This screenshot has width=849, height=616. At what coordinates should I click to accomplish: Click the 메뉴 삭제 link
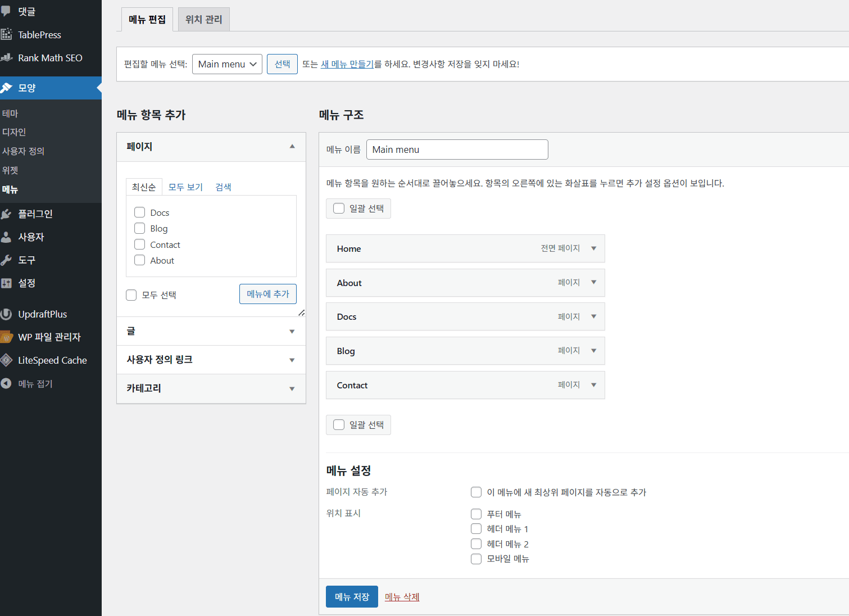pos(402,597)
